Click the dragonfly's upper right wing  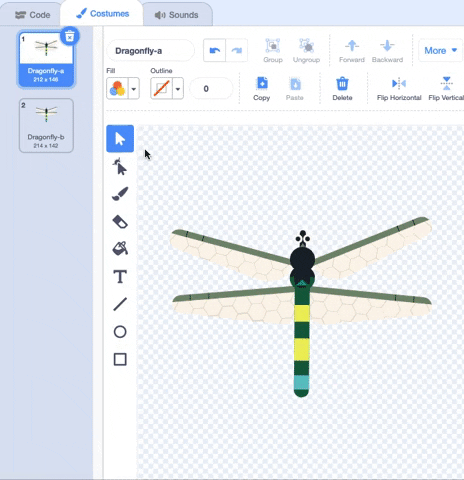[x=373, y=249]
